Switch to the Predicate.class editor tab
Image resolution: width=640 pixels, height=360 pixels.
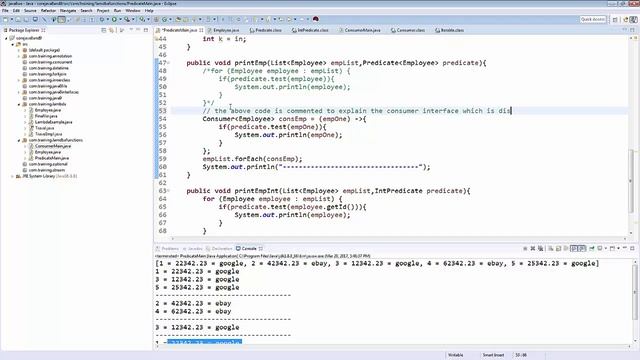click(x=268, y=30)
